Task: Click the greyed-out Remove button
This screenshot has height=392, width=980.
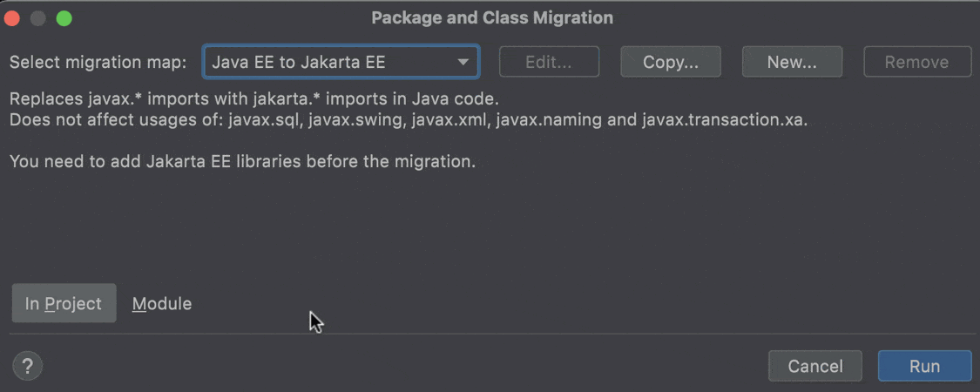Action: [916, 63]
